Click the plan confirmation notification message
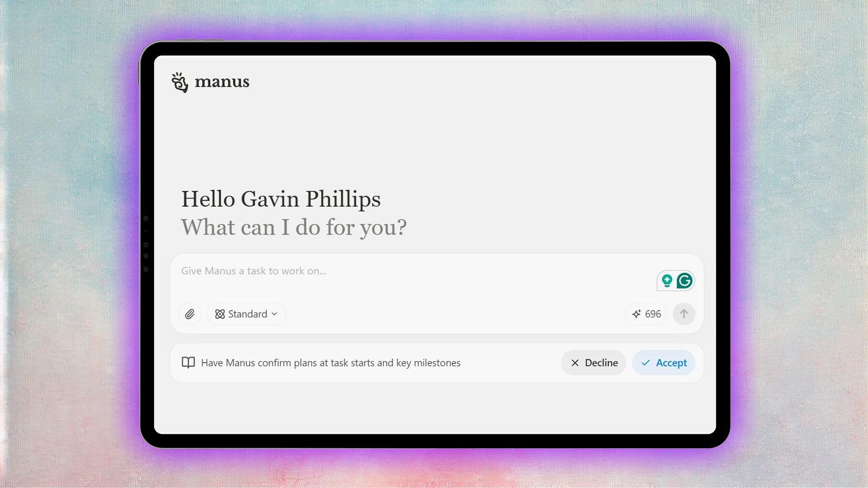 pos(330,363)
